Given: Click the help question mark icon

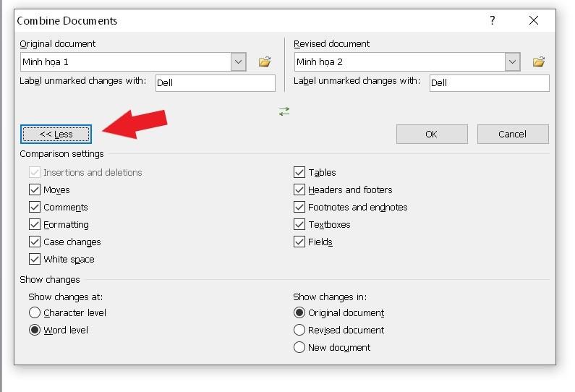Looking at the screenshot, I should click(x=493, y=21).
